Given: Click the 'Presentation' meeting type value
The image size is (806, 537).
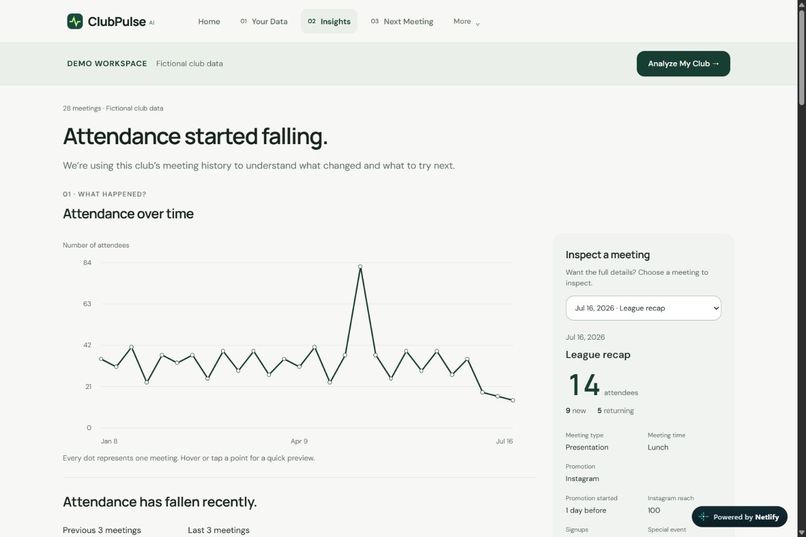Looking at the screenshot, I should tap(587, 447).
